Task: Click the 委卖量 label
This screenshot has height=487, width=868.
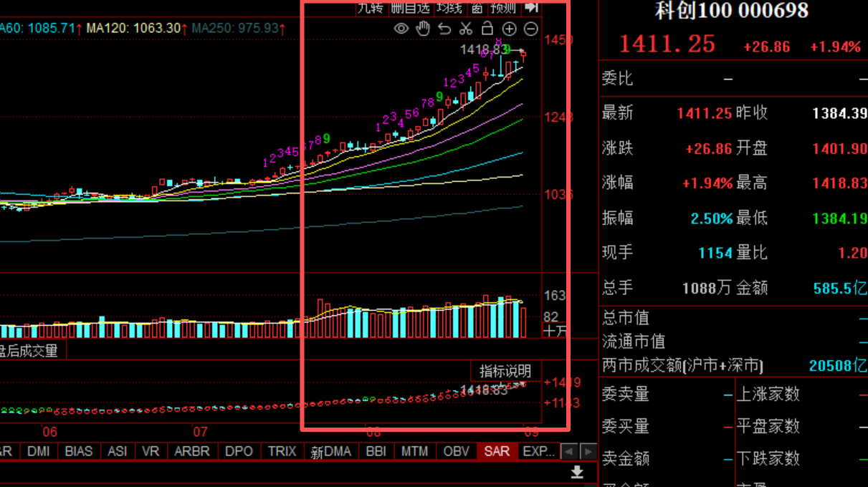Action: point(626,394)
